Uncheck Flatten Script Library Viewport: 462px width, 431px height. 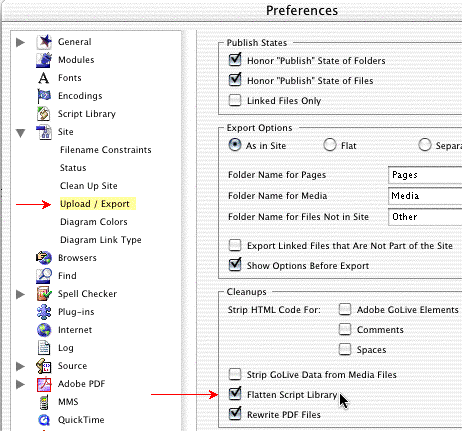click(235, 394)
